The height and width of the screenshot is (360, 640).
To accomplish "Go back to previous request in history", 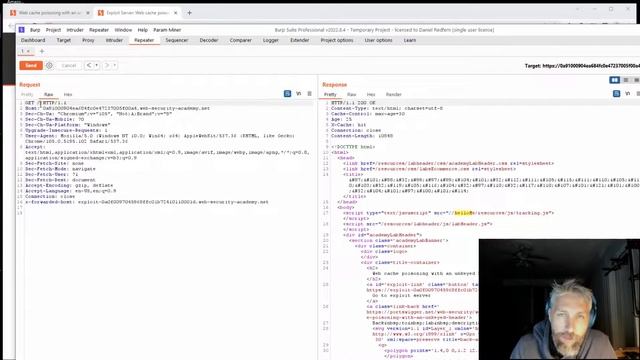I will [89, 65].
